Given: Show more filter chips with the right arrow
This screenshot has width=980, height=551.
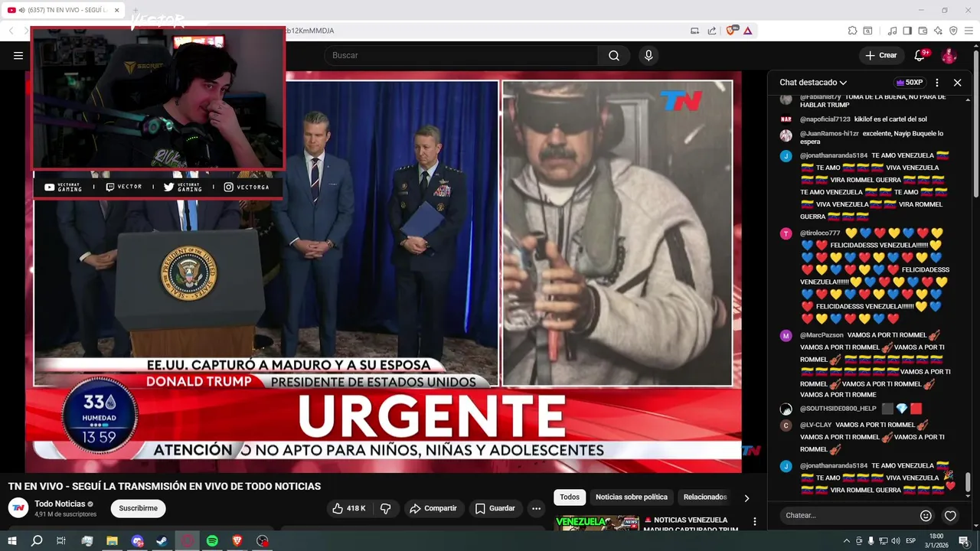Looking at the screenshot, I should (746, 497).
